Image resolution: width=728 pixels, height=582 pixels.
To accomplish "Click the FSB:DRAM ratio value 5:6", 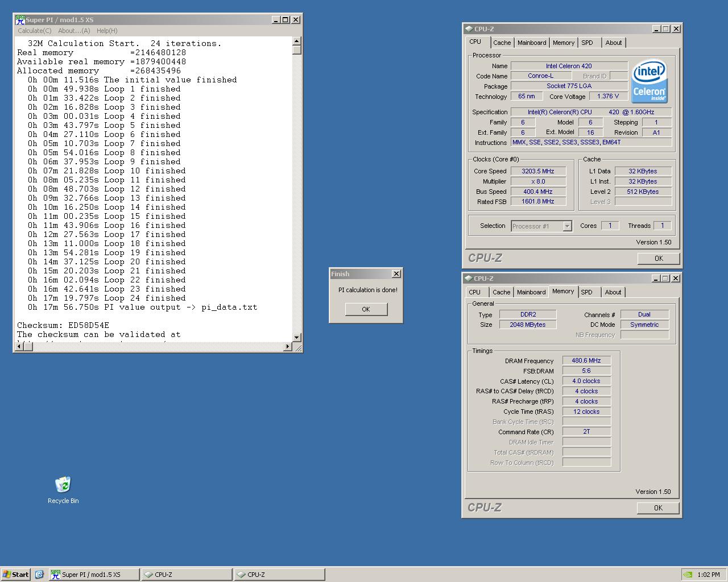I will 586,371.
